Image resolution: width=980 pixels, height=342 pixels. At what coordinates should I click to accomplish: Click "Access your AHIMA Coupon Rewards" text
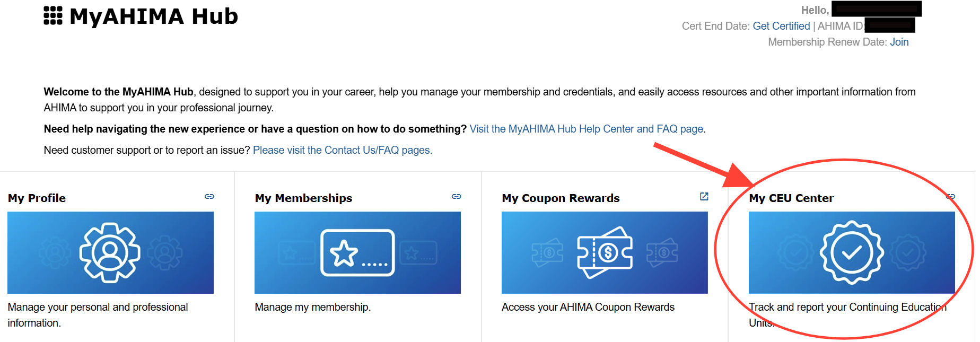pyautogui.click(x=588, y=307)
